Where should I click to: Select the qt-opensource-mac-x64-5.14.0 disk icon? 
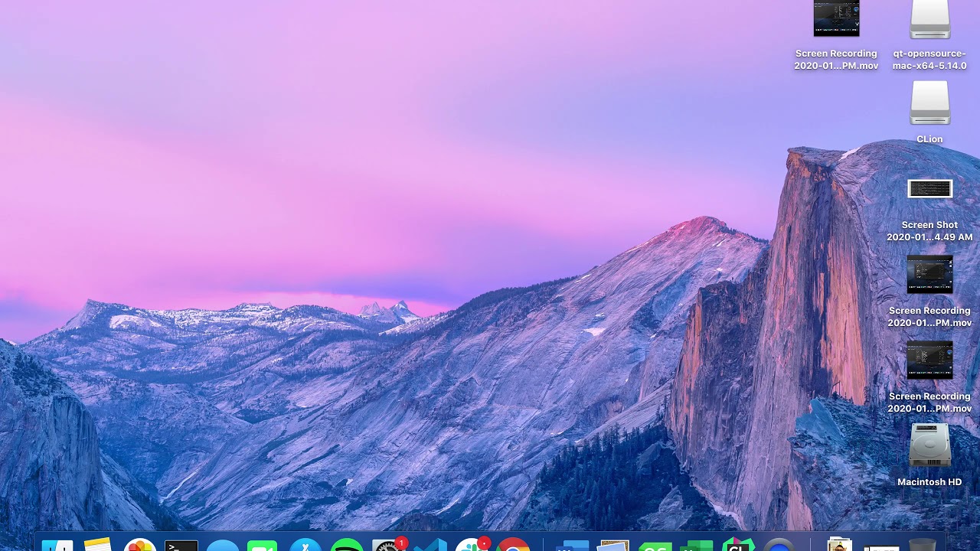(x=929, y=19)
